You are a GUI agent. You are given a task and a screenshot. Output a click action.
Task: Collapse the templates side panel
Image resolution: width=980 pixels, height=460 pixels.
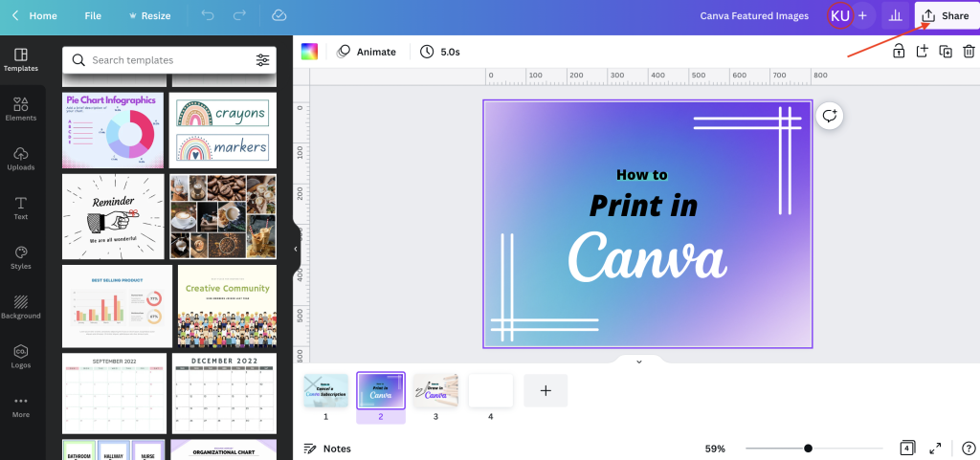click(295, 249)
